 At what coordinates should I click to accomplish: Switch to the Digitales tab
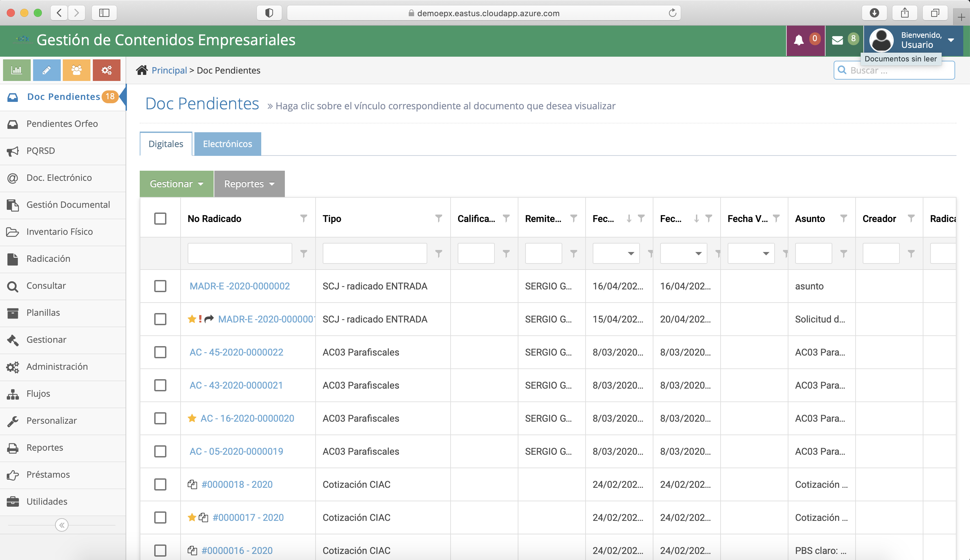pos(166,144)
